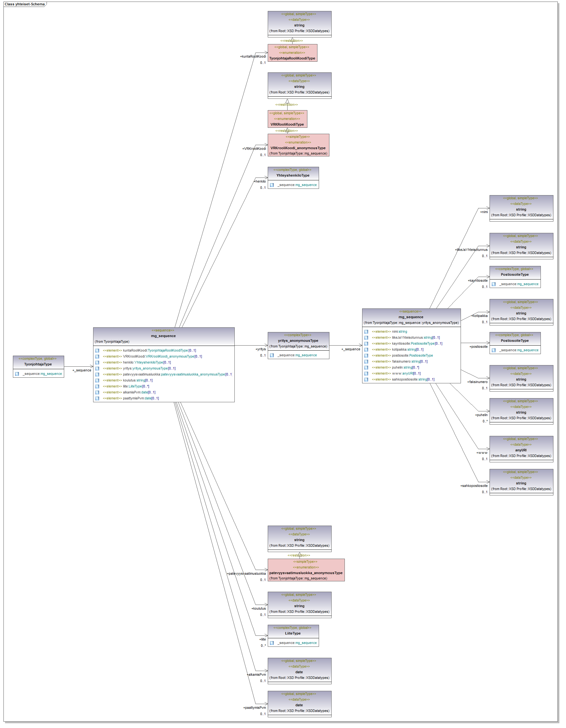
Task: Select the patevyysvaatimusluokka_anonymousType enumeration box
Action: pyautogui.click(x=306, y=570)
